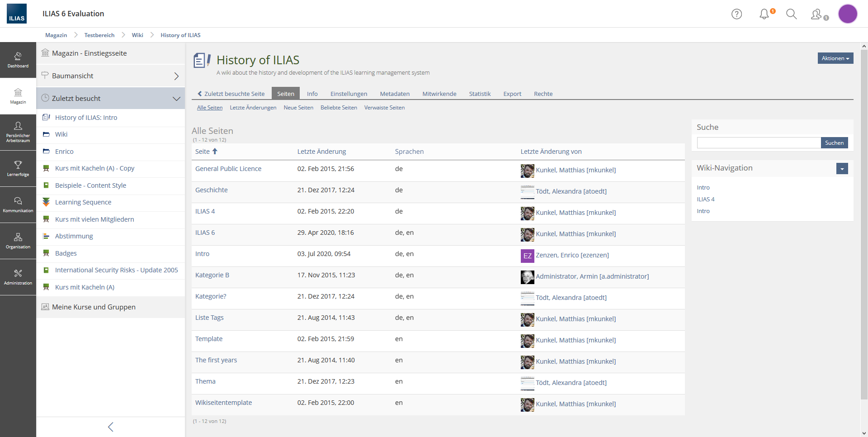Screen dimensions: 868x437
Task: Expand the Aktionen dropdown
Action: point(835,58)
